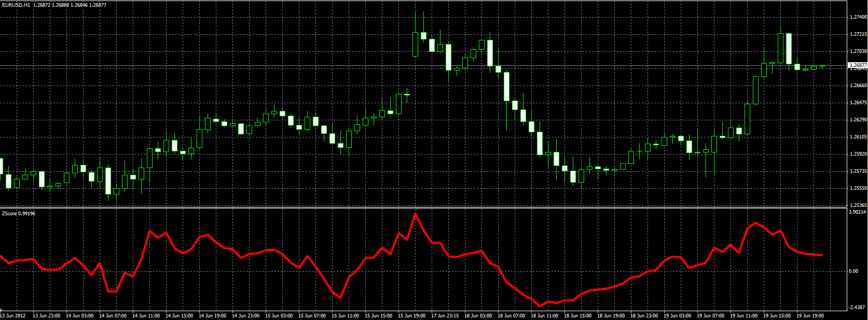The image size is (868, 320).
Task: Click the 1.25920 price axis label
Action: point(858,154)
